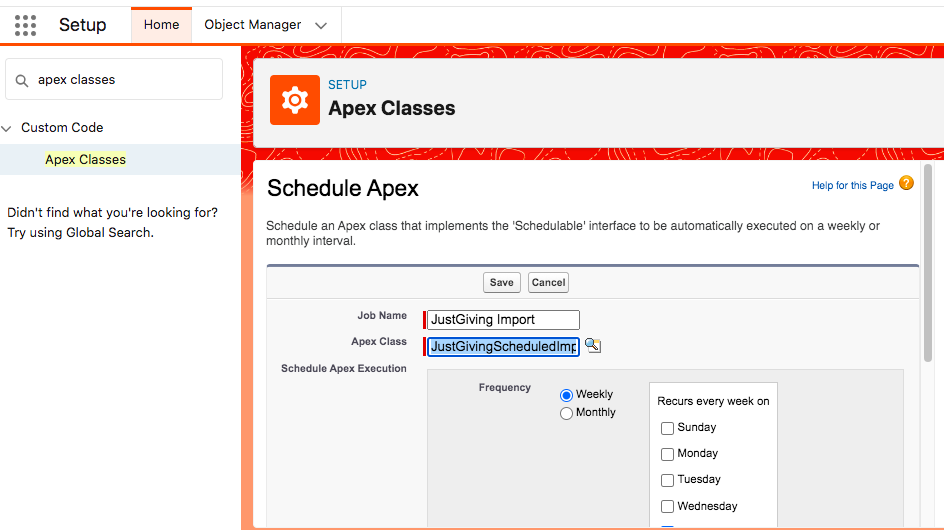The width and height of the screenshot is (944, 530).
Task: Check the Sunday checkbox
Action: [667, 428]
